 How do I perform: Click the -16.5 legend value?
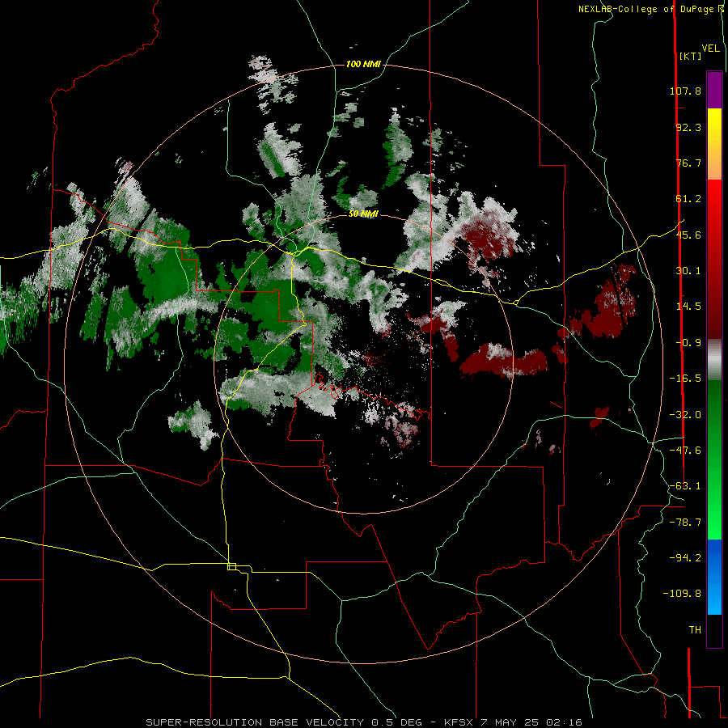tap(685, 379)
